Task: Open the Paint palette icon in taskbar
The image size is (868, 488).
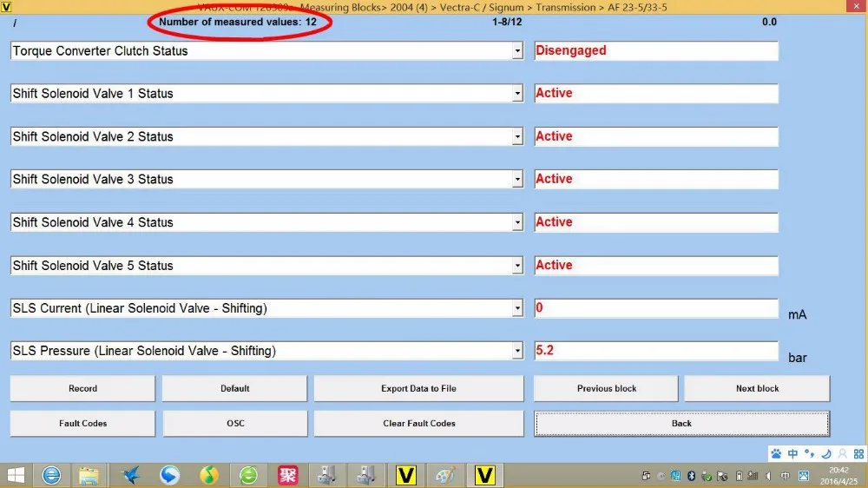Action: (445, 475)
